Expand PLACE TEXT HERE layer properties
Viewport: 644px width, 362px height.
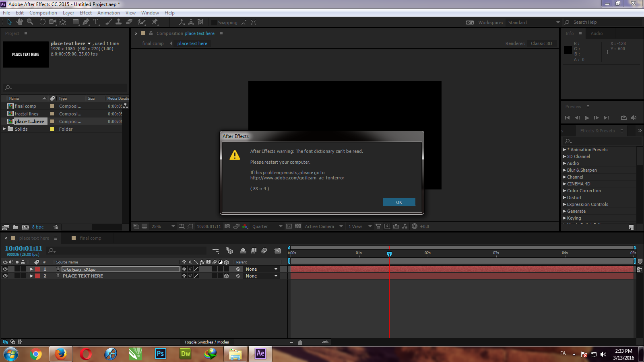(31, 276)
